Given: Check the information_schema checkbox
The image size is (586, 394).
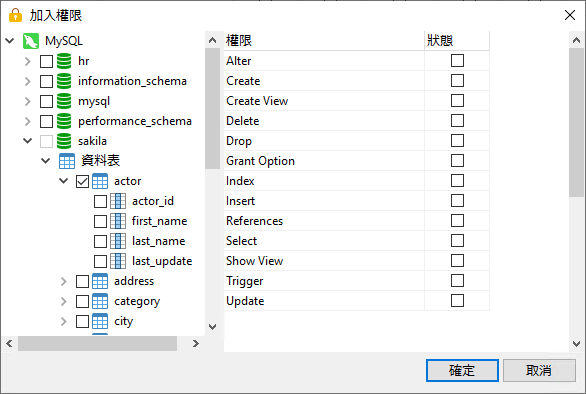Looking at the screenshot, I should [x=46, y=81].
